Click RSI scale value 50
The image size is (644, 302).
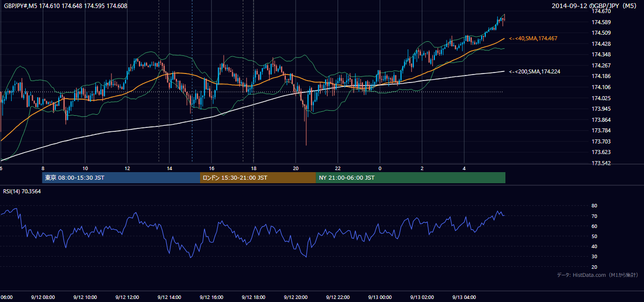click(x=595, y=236)
